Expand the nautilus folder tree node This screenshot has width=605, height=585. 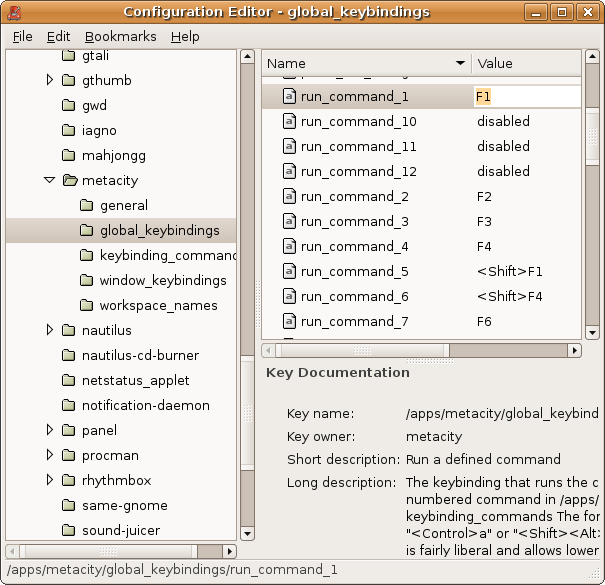(49, 330)
